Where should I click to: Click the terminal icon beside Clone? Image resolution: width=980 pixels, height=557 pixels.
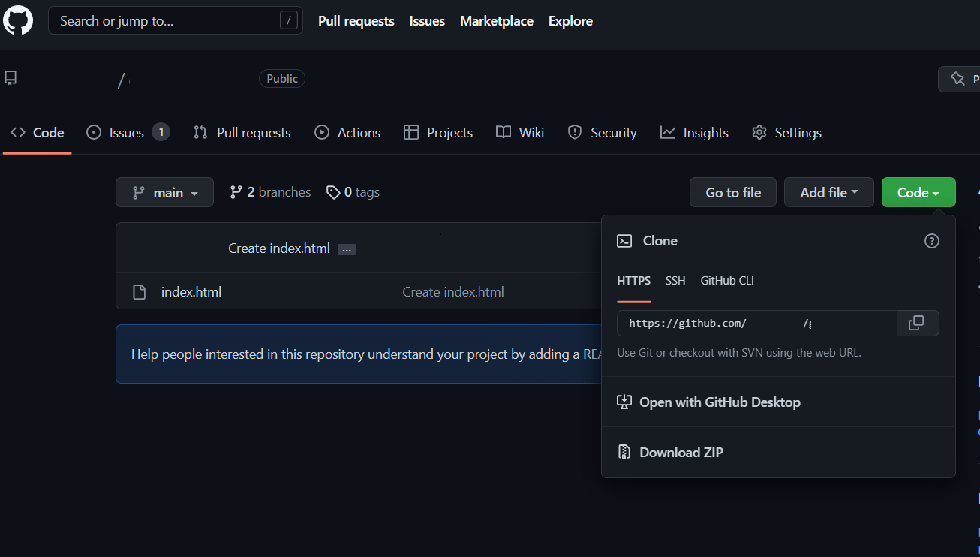point(624,241)
